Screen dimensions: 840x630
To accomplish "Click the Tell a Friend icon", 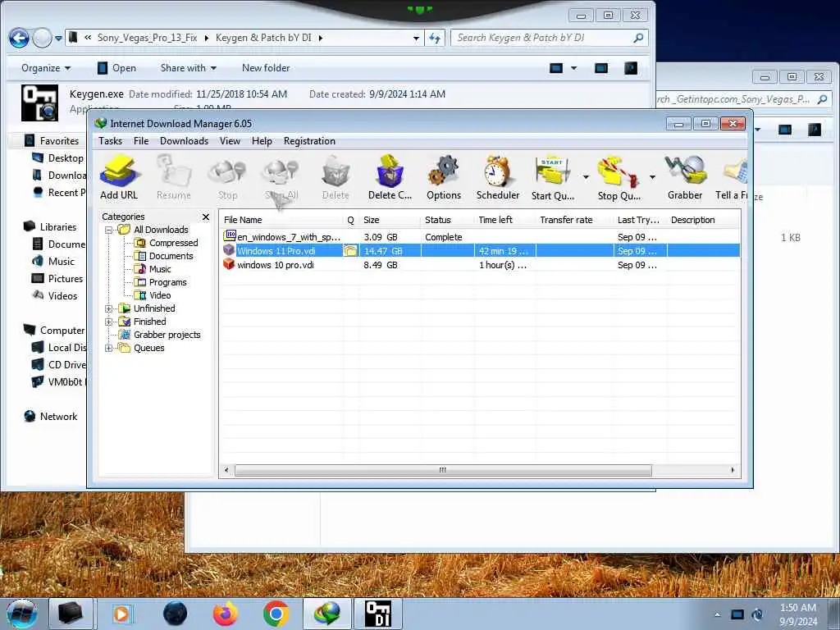I will click(x=732, y=177).
